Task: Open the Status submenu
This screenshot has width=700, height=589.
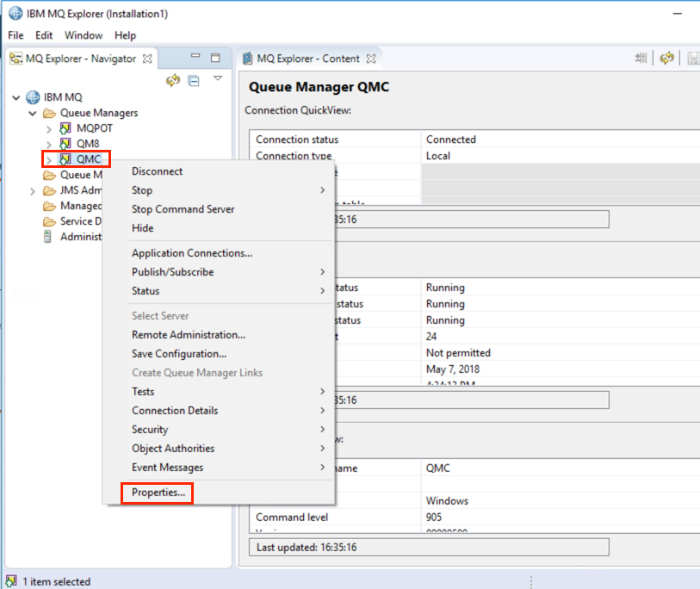Action: [219, 291]
